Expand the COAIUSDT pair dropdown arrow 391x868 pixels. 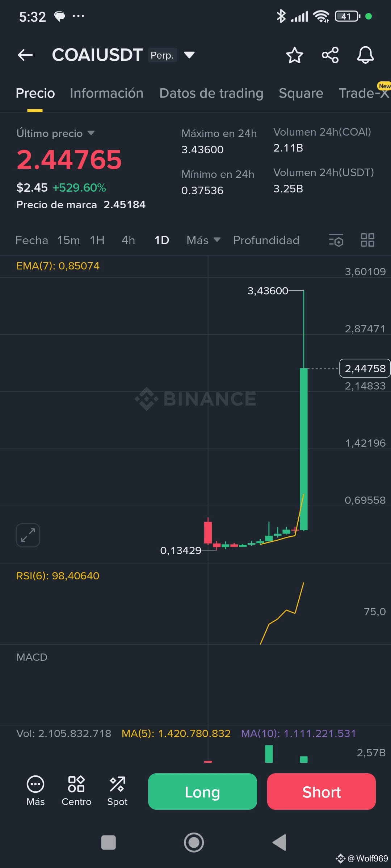(189, 55)
